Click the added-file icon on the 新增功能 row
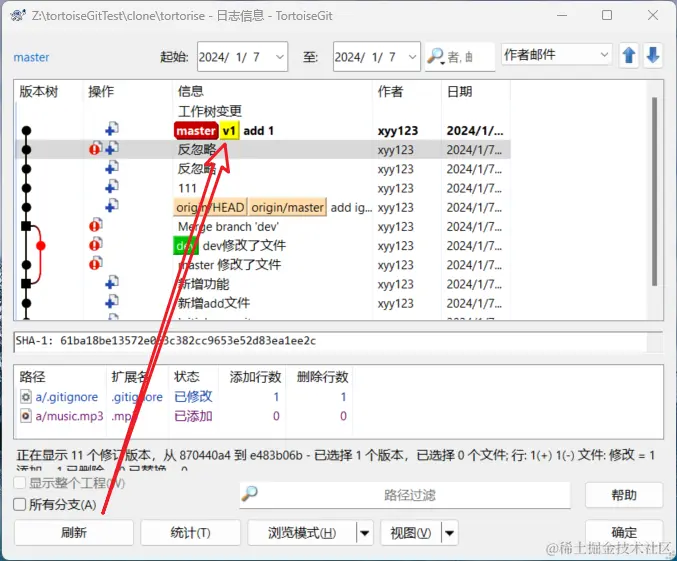Screen dimensions: 677x561 [112, 283]
